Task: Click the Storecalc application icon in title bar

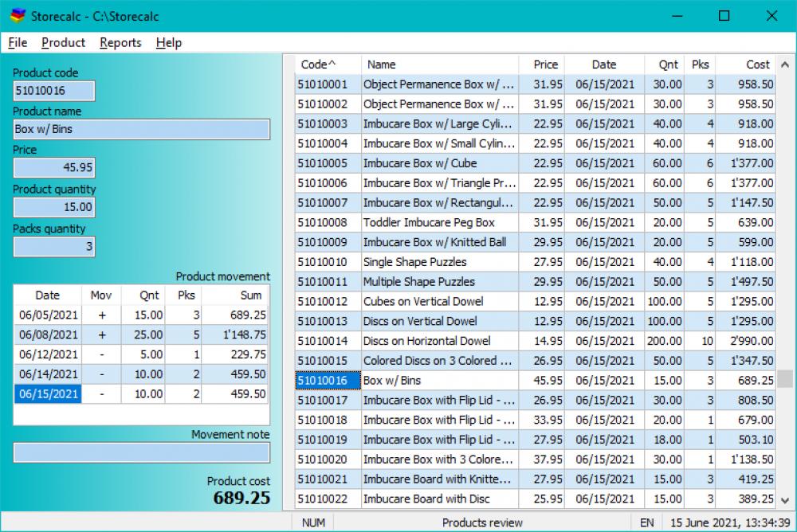Action: pos(17,16)
